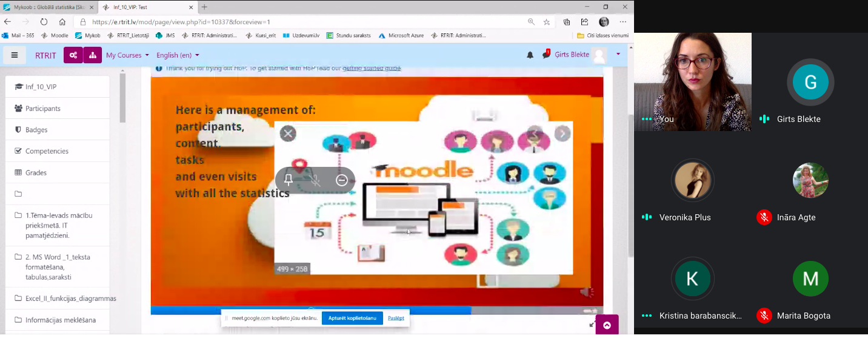Viewport: 868px width, 338px height.
Task: Click the speaker audio icon on slide
Action: (587, 292)
